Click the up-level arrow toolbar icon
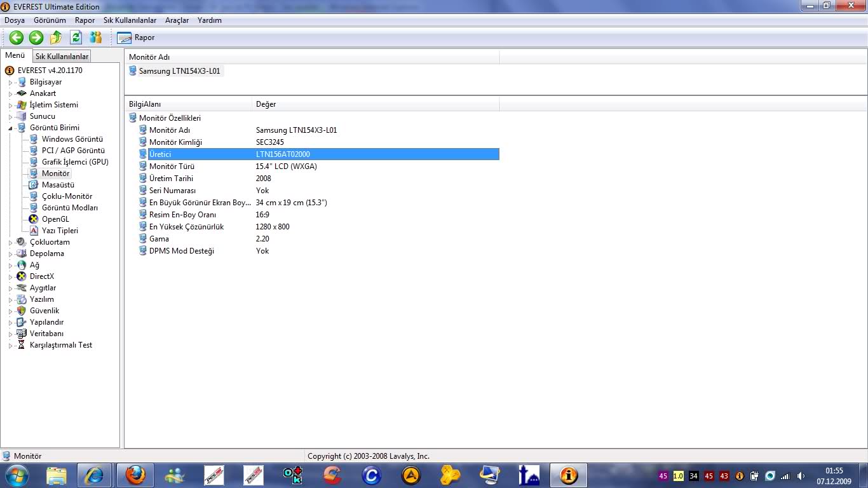Viewport: 868px width, 488px height. click(x=57, y=37)
